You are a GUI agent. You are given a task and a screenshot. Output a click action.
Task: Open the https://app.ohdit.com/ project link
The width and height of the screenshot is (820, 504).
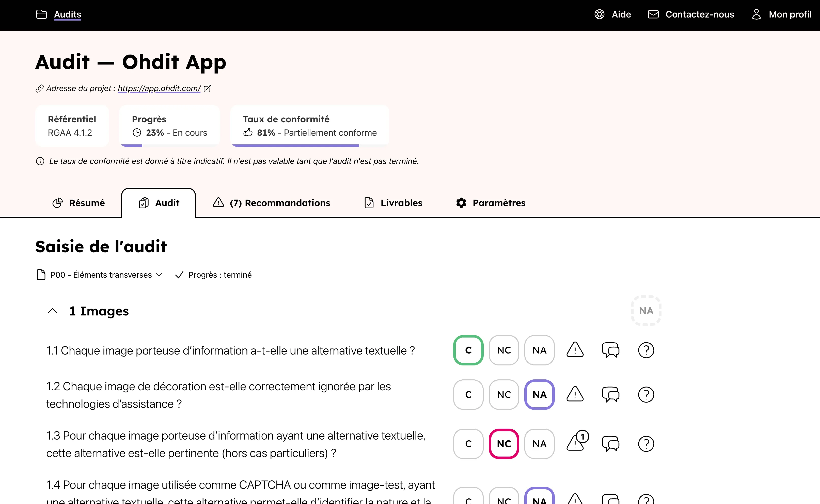coord(159,88)
